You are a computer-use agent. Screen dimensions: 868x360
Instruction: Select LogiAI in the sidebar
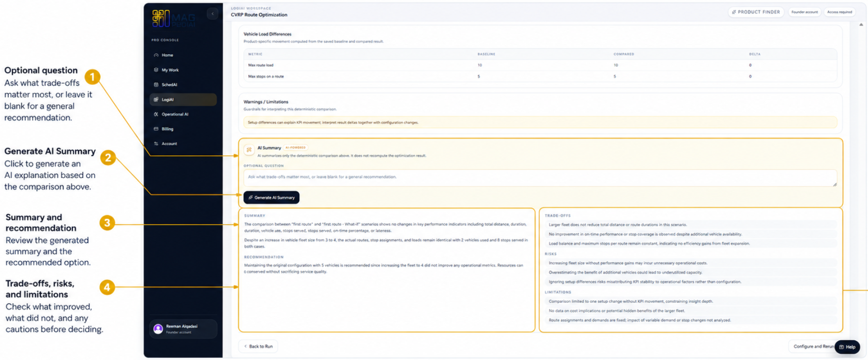coord(183,100)
